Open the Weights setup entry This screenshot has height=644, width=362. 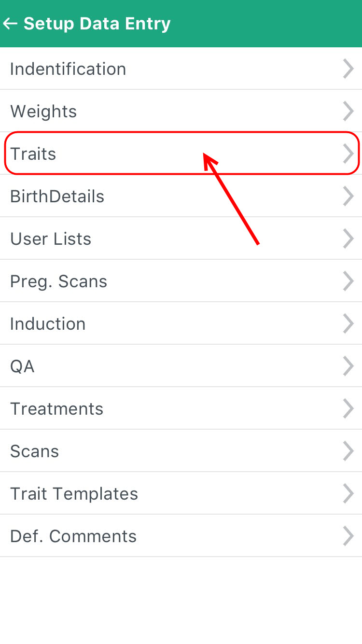[x=181, y=111]
